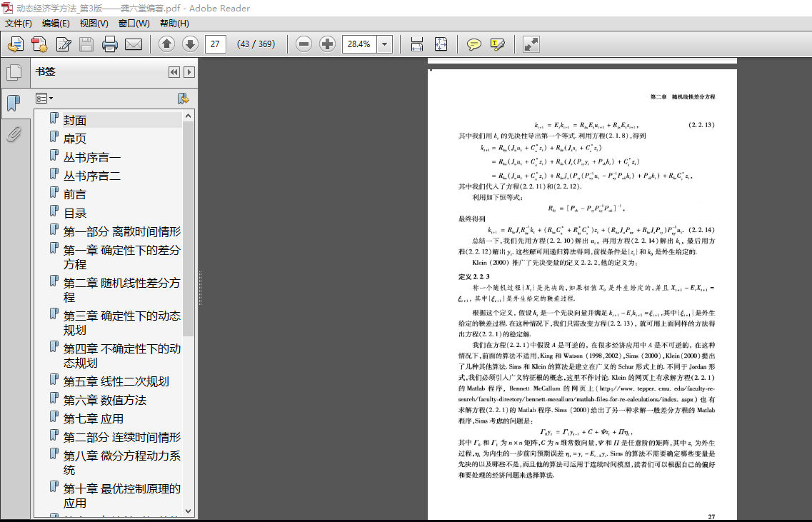This screenshot has width=812, height=522.
Task: Click the sign or edit document icon
Action: point(63,44)
